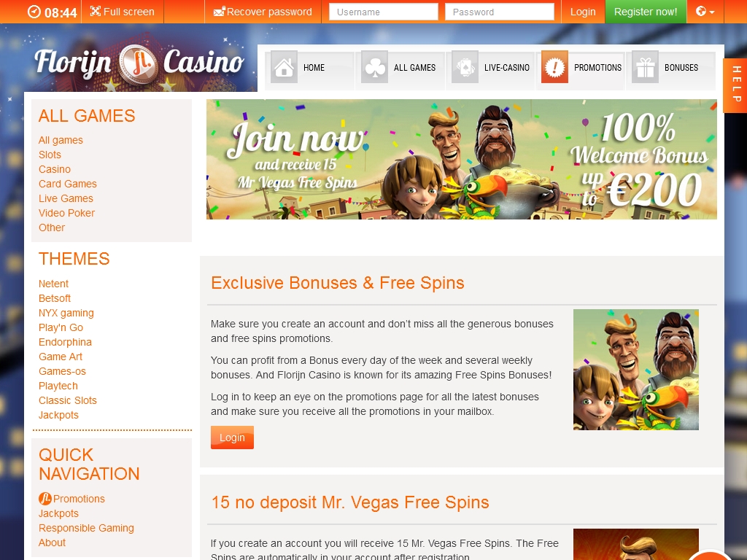Open the globe language dropdown
The width and height of the screenshot is (747, 560).
point(705,12)
